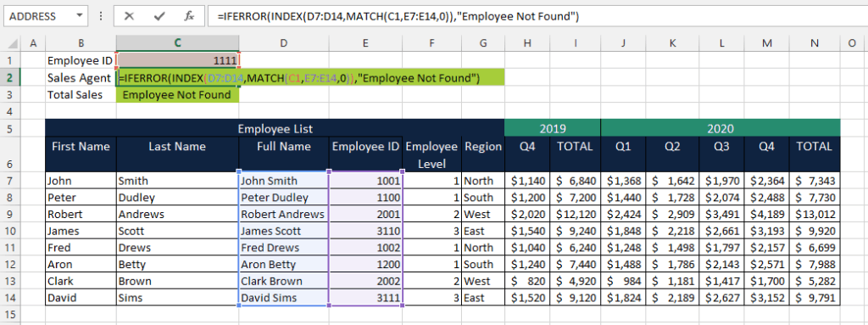Click the Enter checkmark formula icon
The height and width of the screenshot is (325, 868).
coord(159,16)
